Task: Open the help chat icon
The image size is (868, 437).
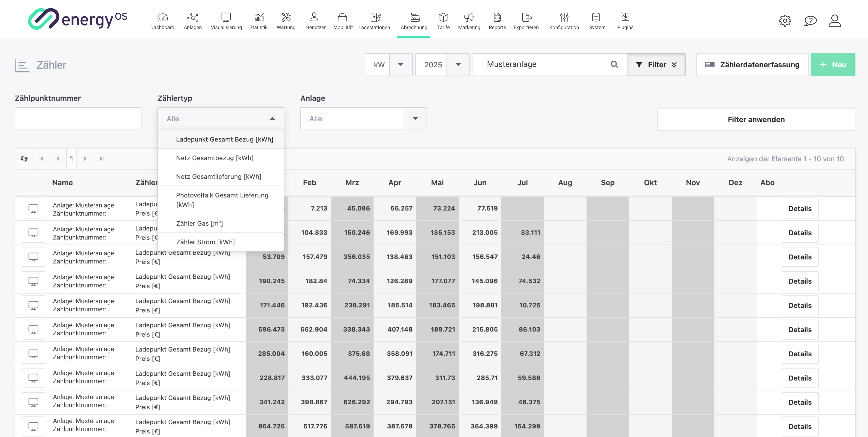Action: tap(810, 21)
